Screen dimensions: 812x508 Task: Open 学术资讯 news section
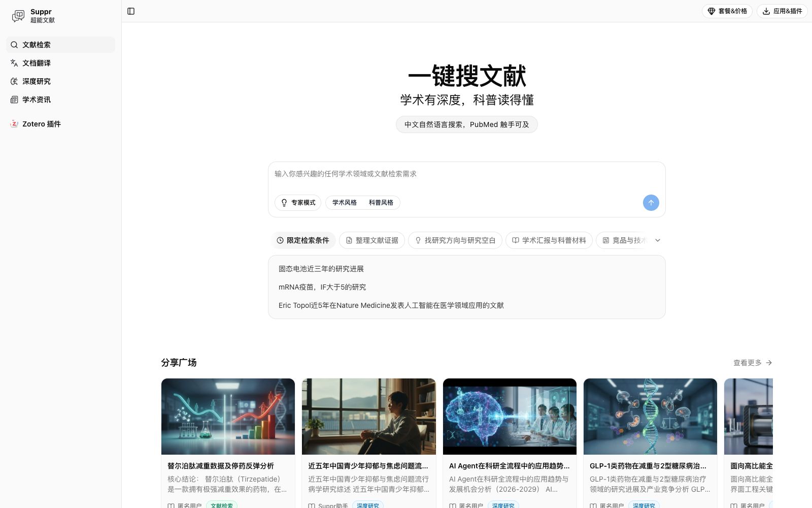pyautogui.click(x=60, y=100)
